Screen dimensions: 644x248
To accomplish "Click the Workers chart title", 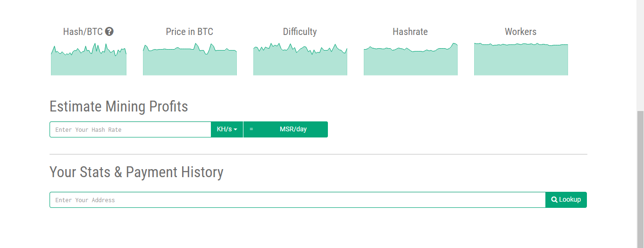I will coord(521,32).
